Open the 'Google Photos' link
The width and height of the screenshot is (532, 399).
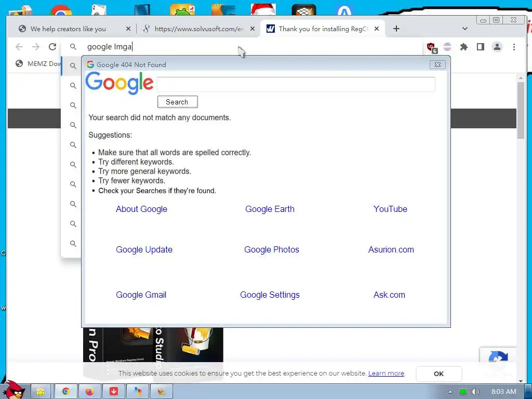point(271,250)
